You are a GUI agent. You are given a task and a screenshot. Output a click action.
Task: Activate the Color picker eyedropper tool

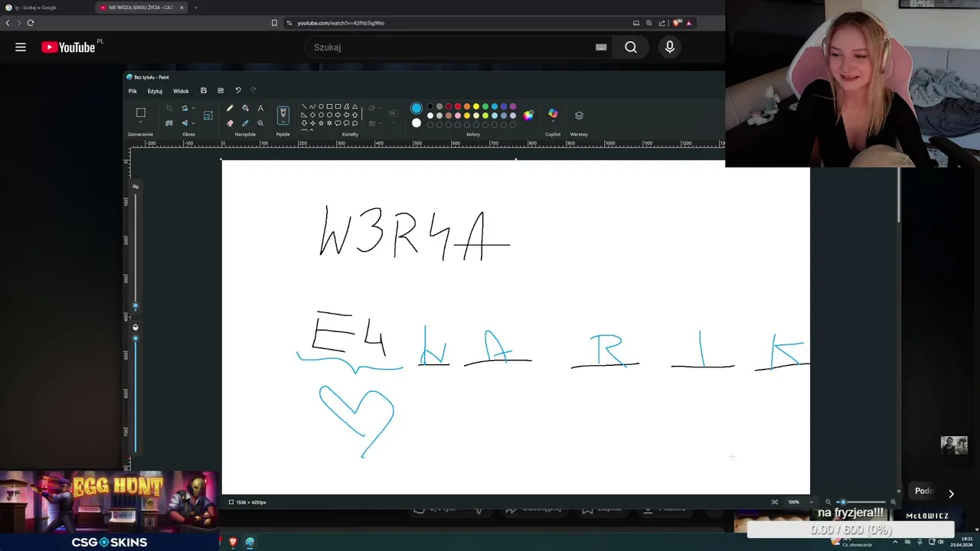click(245, 122)
